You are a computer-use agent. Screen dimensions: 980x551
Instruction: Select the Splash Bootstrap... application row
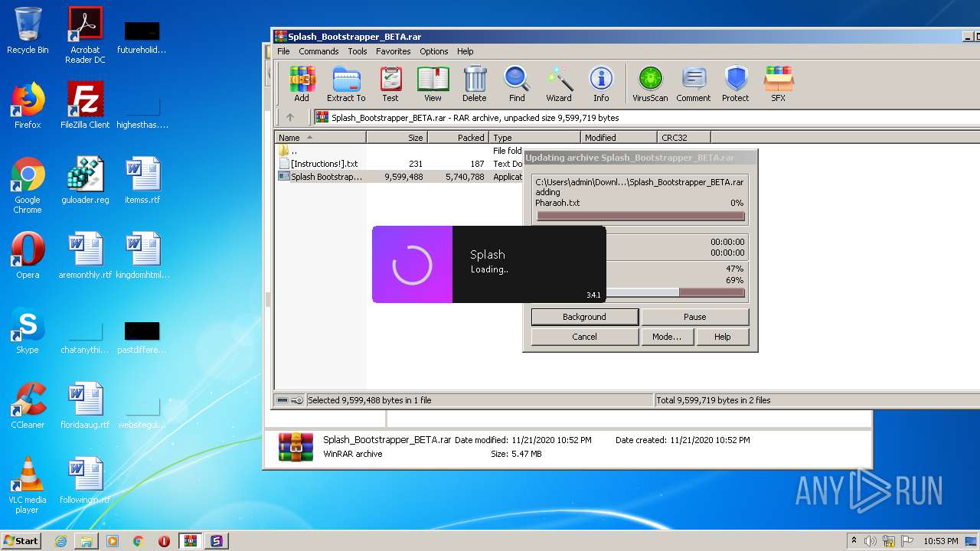pos(398,177)
